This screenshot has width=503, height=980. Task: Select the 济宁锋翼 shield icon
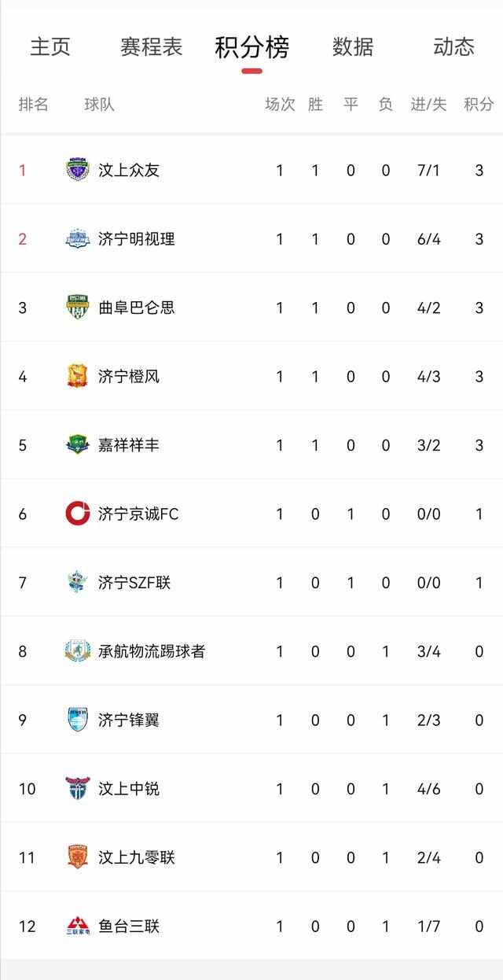point(77,720)
